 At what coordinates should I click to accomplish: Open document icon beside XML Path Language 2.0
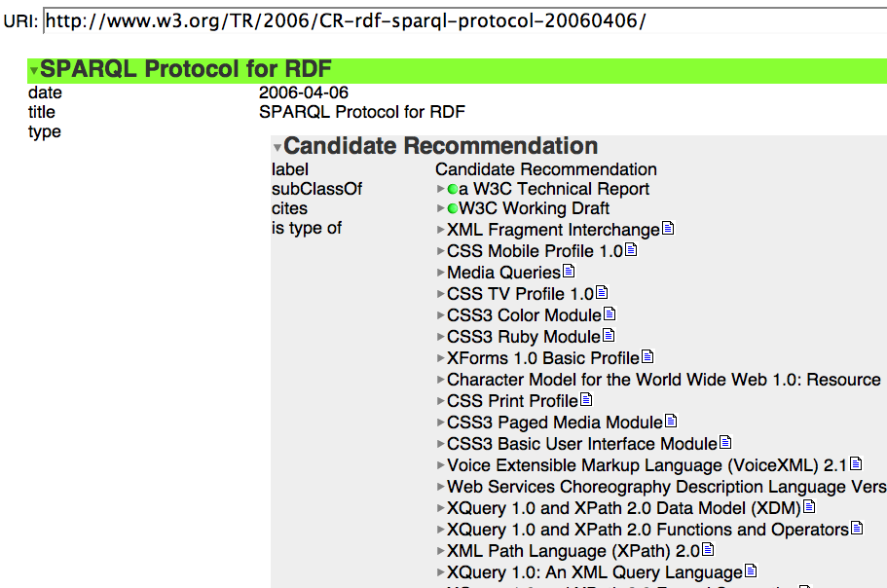pos(708,550)
